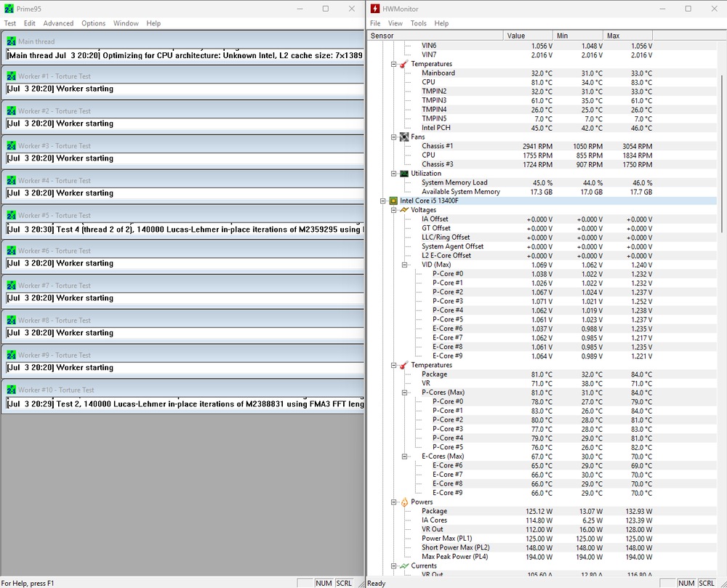This screenshot has width=727, height=588.
Task: Click the Worker #8 Torture Test icon
Action: point(11,320)
